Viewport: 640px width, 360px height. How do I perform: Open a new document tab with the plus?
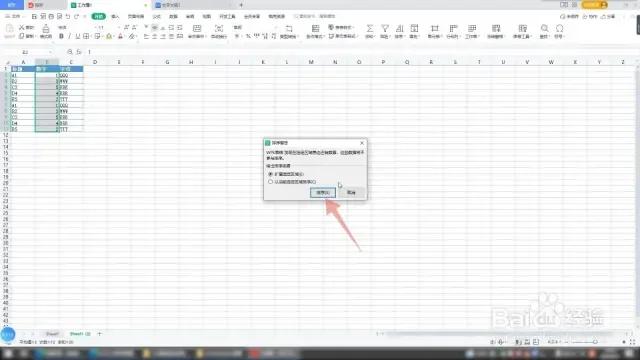pyautogui.click(x=241, y=5)
